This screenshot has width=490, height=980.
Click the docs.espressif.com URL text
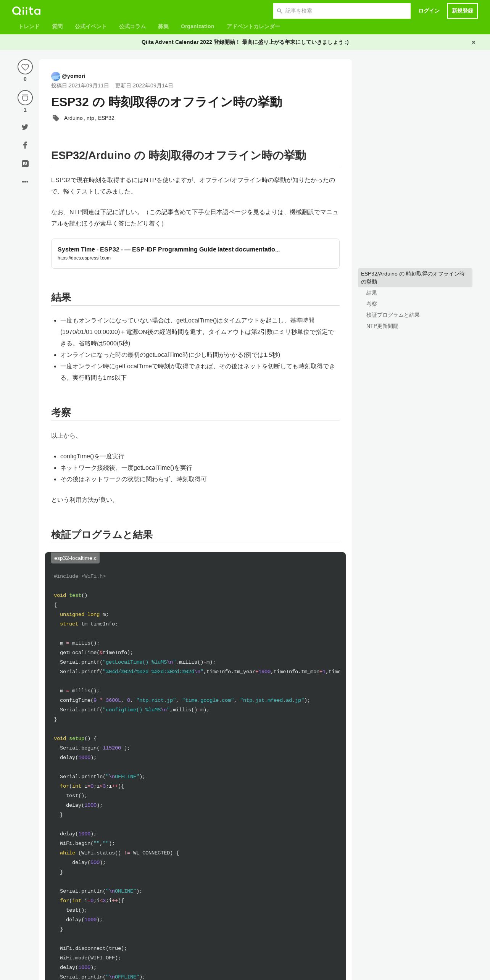click(x=84, y=258)
